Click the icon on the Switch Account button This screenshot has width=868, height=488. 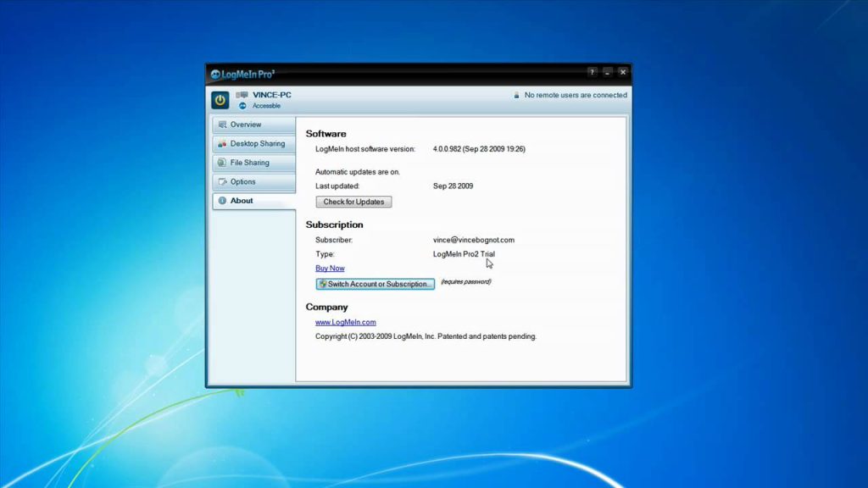click(x=321, y=284)
